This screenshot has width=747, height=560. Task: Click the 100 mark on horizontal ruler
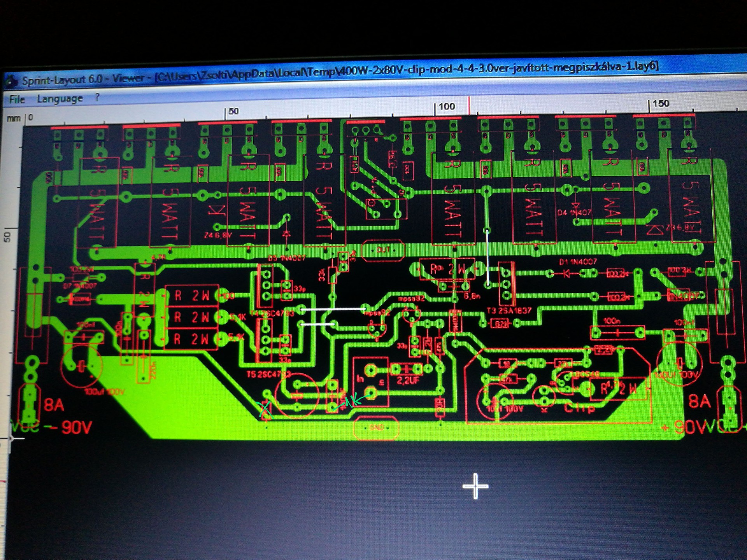pyautogui.click(x=446, y=107)
